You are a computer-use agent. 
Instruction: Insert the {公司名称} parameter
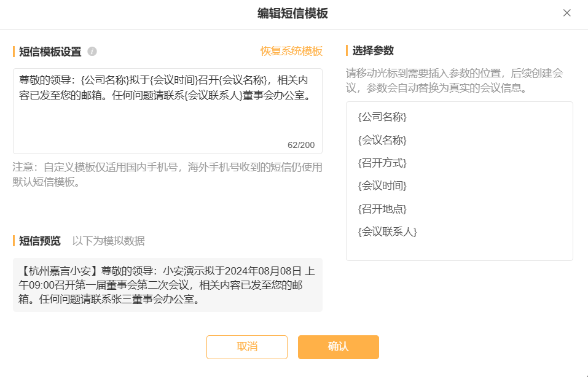coord(382,117)
